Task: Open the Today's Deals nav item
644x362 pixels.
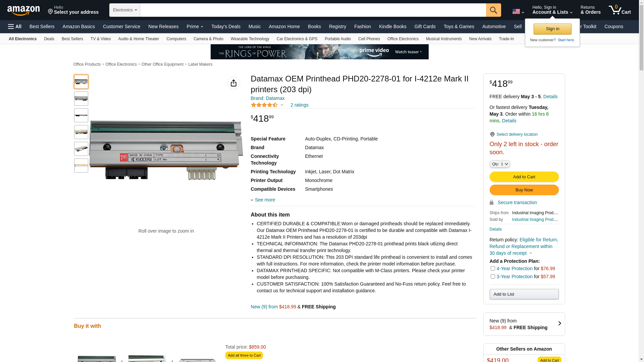Action: (x=226, y=26)
